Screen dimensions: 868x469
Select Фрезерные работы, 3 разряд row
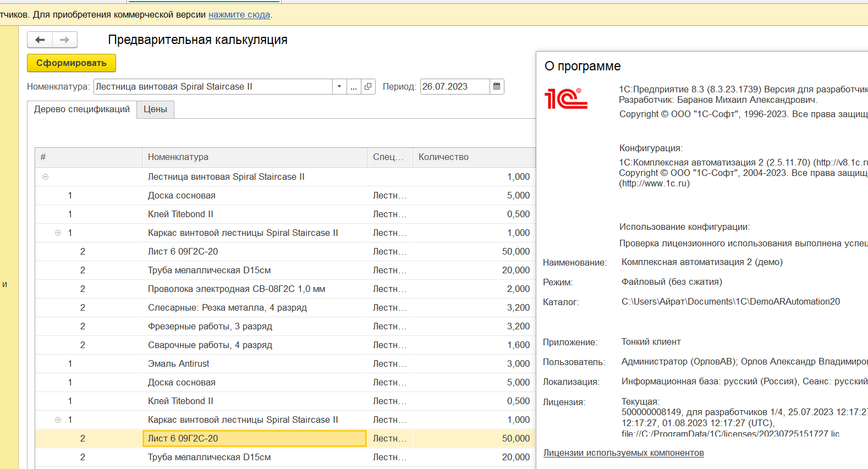click(x=285, y=326)
